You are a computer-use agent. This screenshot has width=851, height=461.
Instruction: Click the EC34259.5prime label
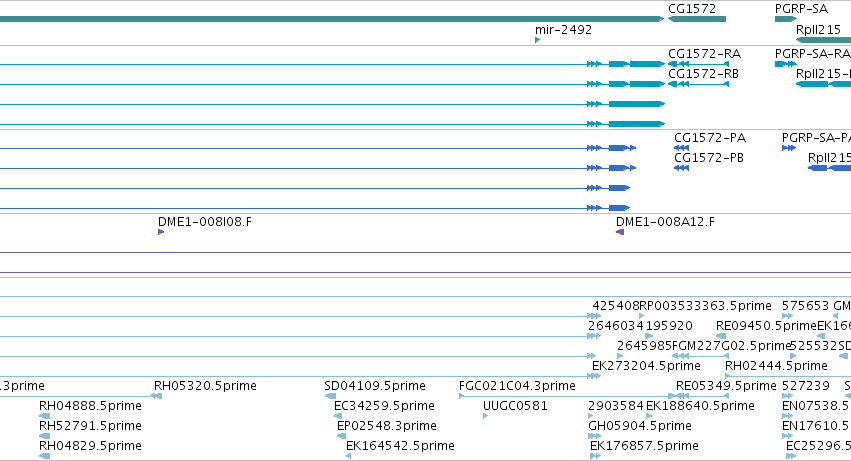click(384, 406)
